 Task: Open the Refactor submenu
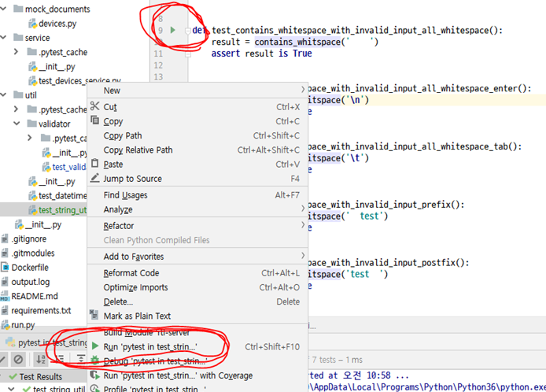click(197, 226)
